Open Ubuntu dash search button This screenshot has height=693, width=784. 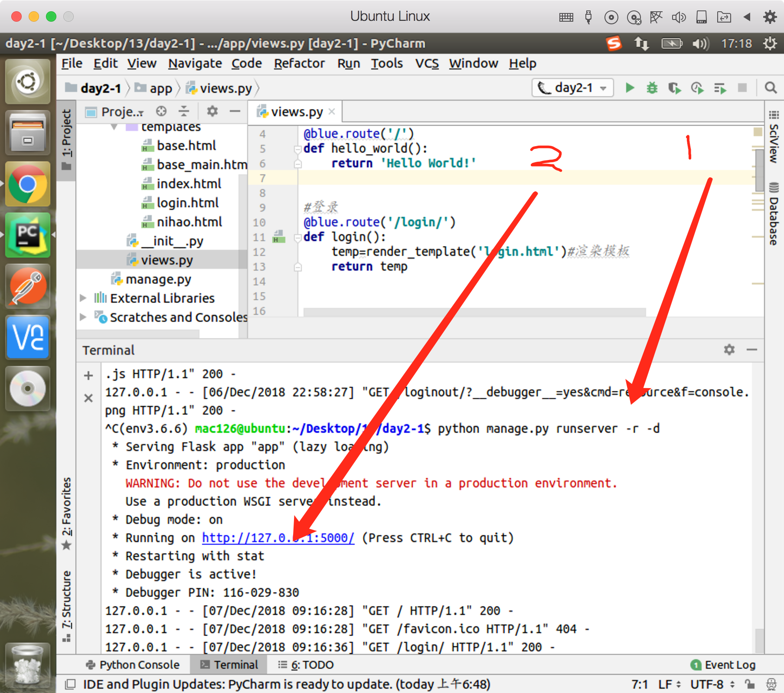click(x=28, y=82)
